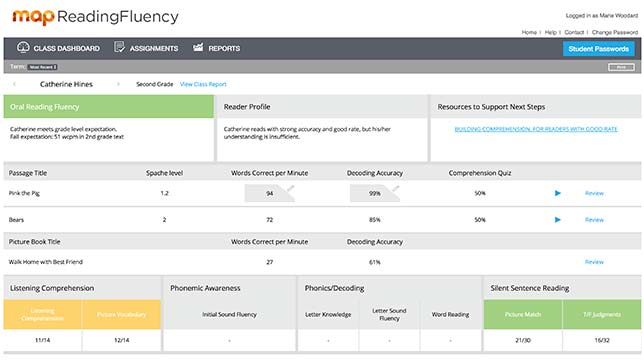This screenshot has width=644, height=361.
Task: Select the Reader Profile header
Action: (322, 107)
